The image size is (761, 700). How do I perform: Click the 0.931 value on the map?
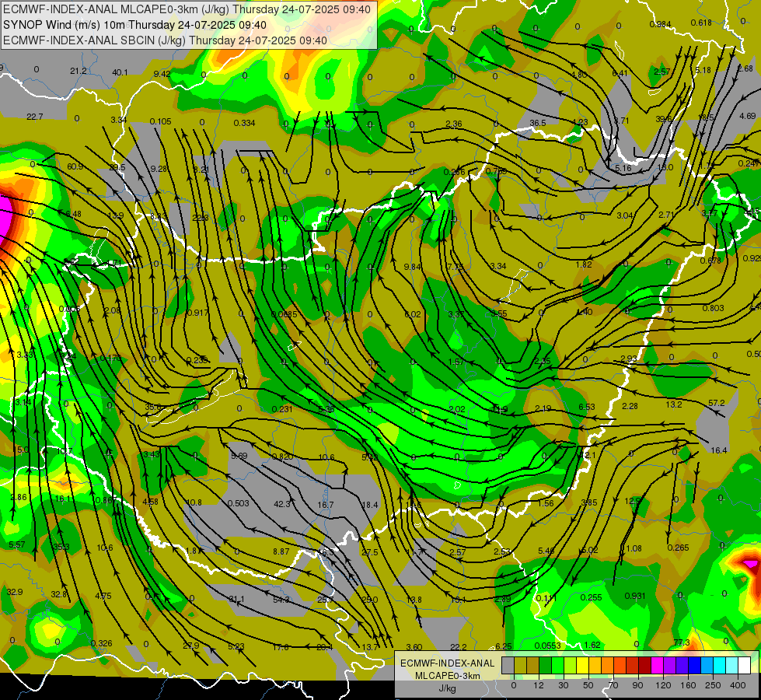pyautogui.click(x=635, y=596)
